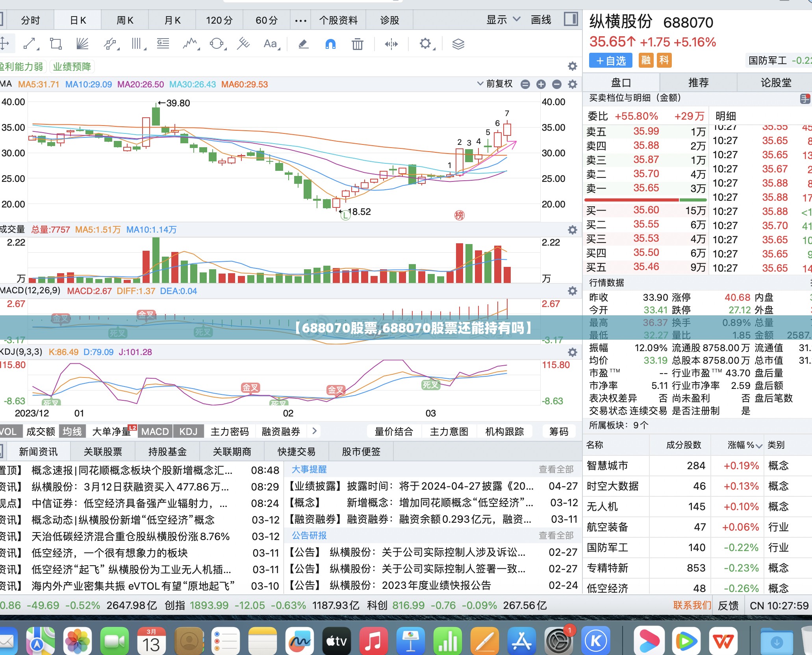This screenshot has width=812, height=655.
Task: Open news 中信证券：低空经济具备强产业辐射力
Action: [x=129, y=503]
